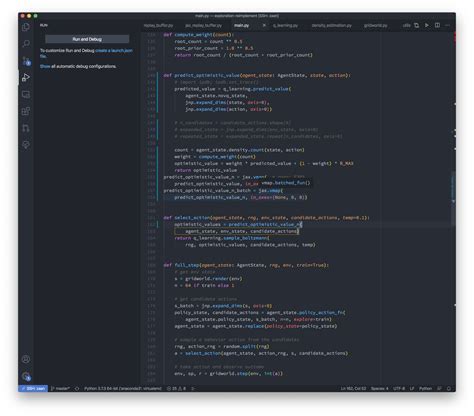Open the editor More Actions ellipsis

point(447,25)
